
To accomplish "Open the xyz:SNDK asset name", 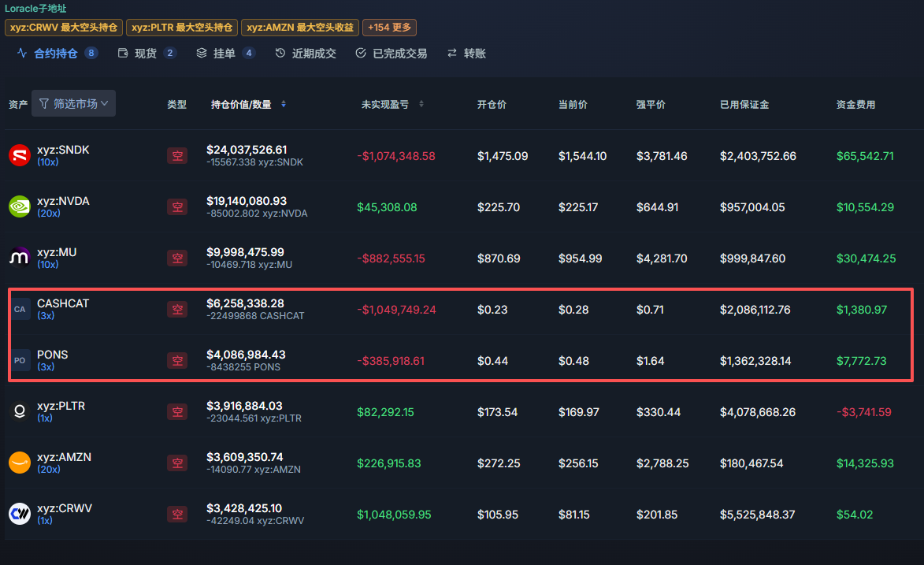I will [63, 150].
